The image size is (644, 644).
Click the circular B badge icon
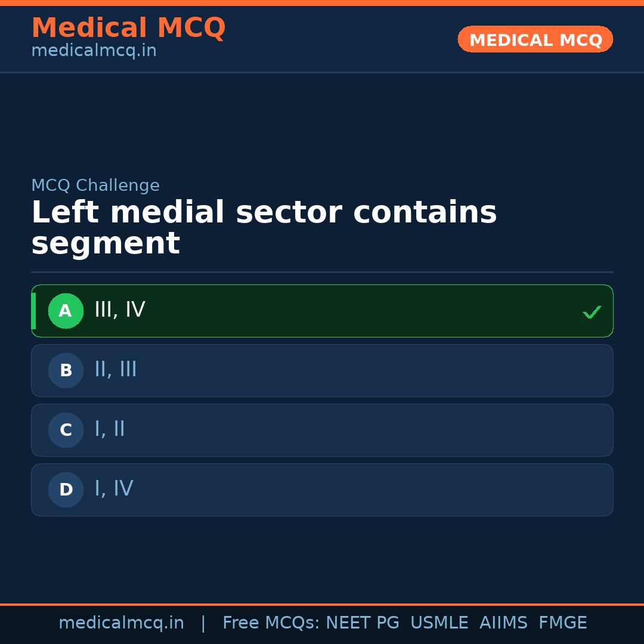point(66,370)
